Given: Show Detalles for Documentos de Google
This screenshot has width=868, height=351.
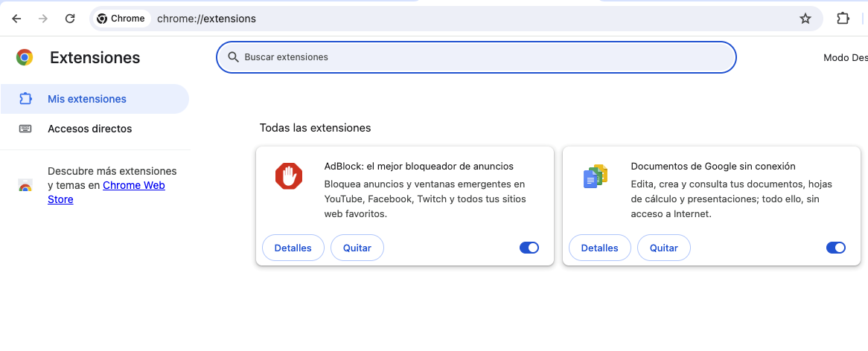Looking at the screenshot, I should (599, 248).
